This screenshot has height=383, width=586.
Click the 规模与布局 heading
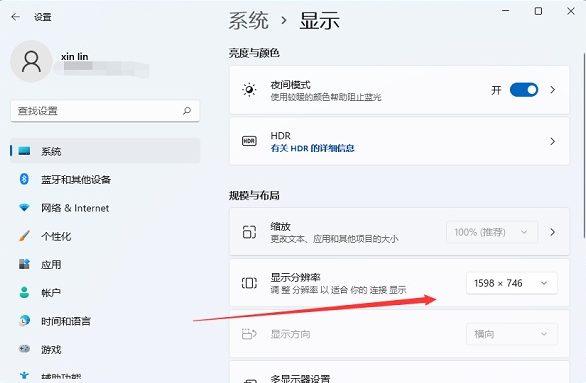254,195
